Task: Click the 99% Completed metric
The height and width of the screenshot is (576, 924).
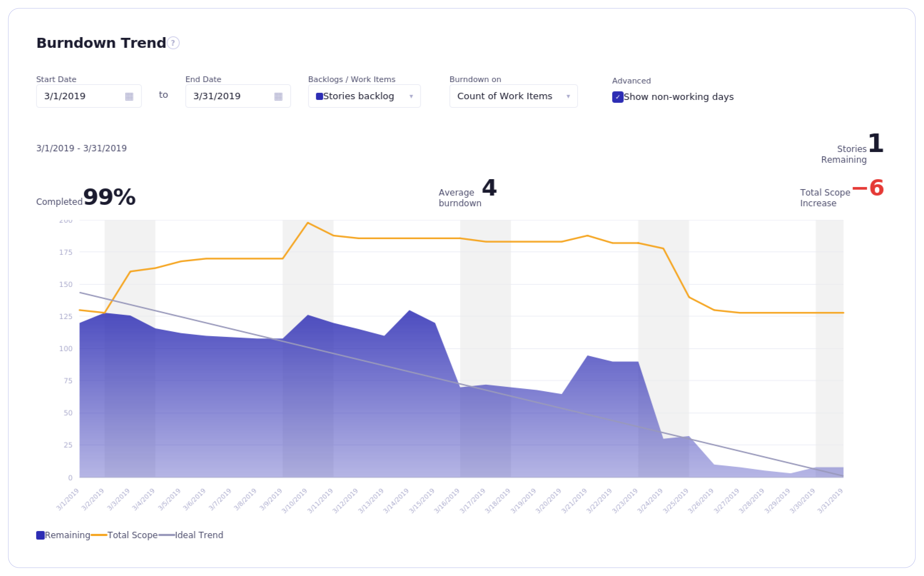Action: tap(109, 197)
